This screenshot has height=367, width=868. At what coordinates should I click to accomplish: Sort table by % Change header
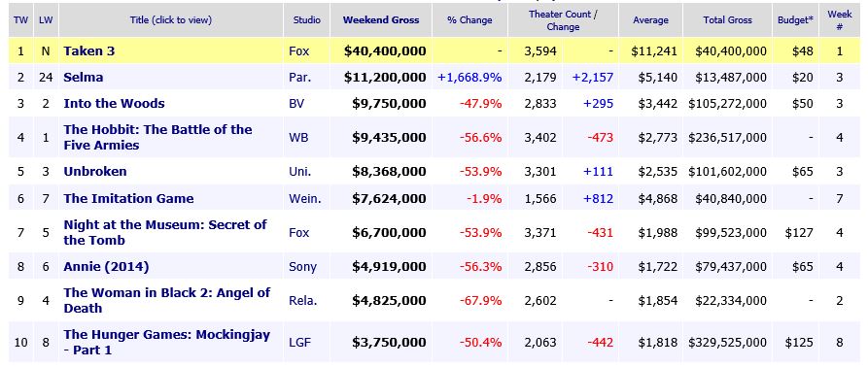(x=469, y=19)
